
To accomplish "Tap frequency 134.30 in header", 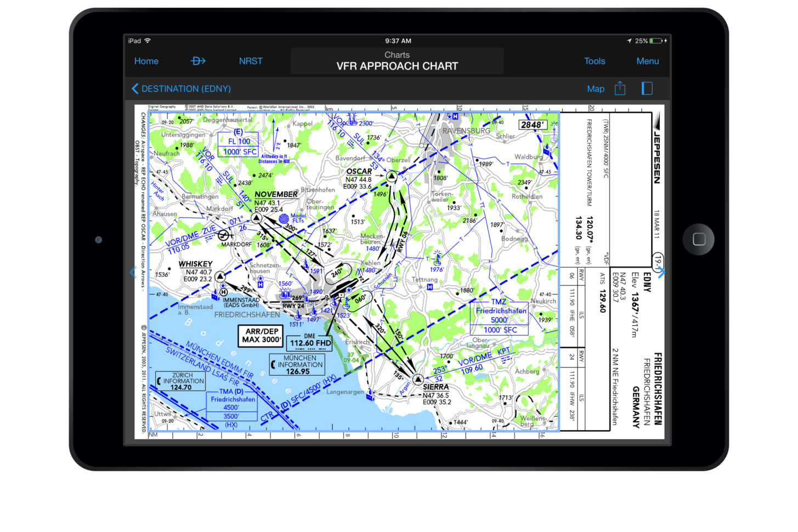I will pyautogui.click(x=579, y=228).
